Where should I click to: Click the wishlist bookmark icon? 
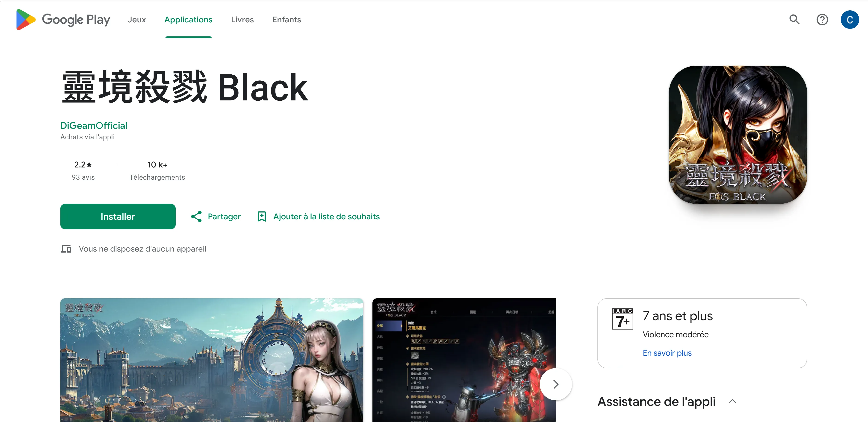[262, 217]
